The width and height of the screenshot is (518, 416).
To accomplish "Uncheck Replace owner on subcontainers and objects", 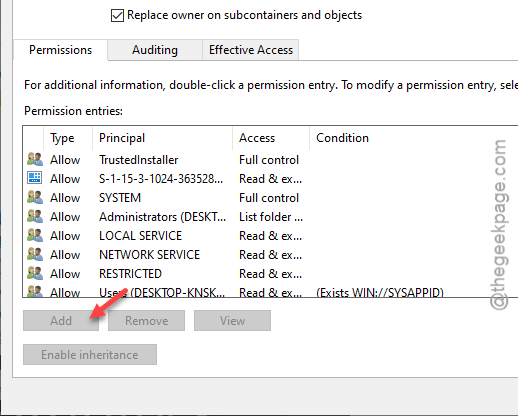I will (117, 15).
